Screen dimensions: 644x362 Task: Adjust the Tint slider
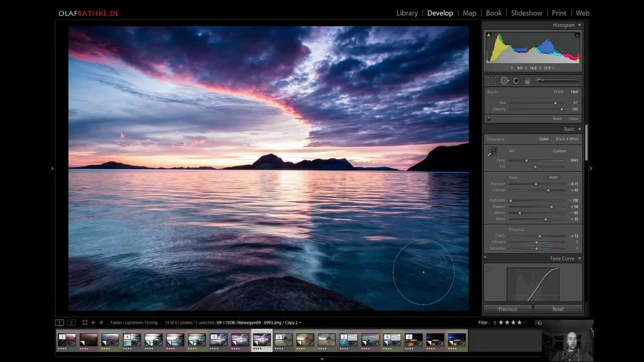tap(536, 166)
